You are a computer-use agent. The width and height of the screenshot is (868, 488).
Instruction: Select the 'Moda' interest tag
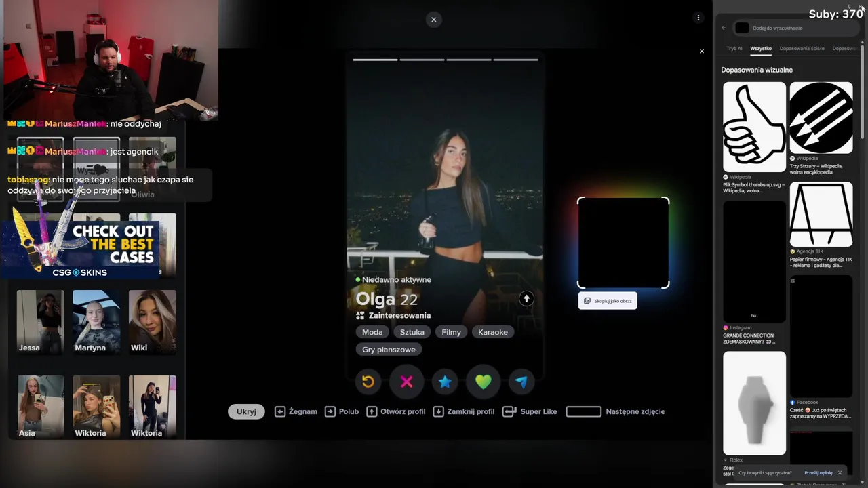[372, 332]
